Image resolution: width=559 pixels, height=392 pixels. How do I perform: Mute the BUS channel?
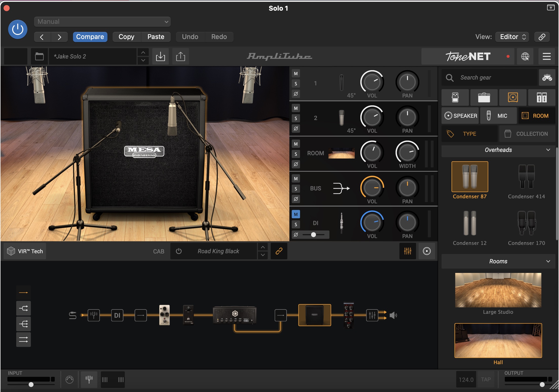coord(296,179)
